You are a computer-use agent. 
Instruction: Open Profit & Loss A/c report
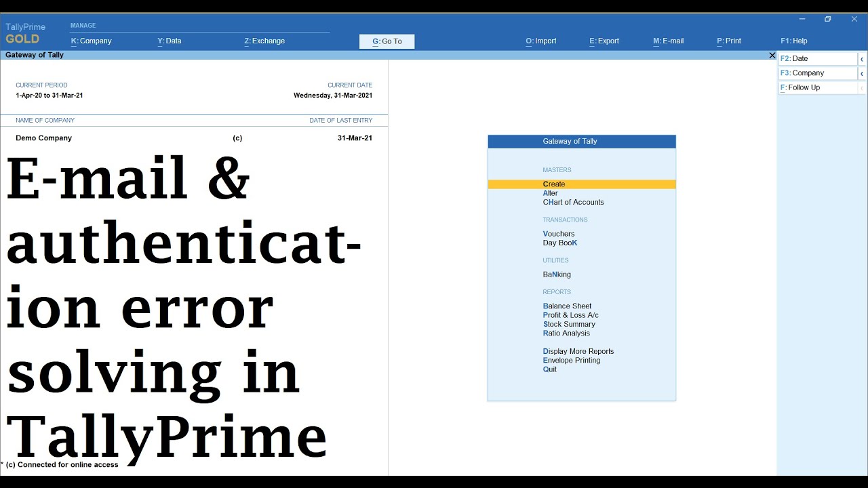pos(571,315)
